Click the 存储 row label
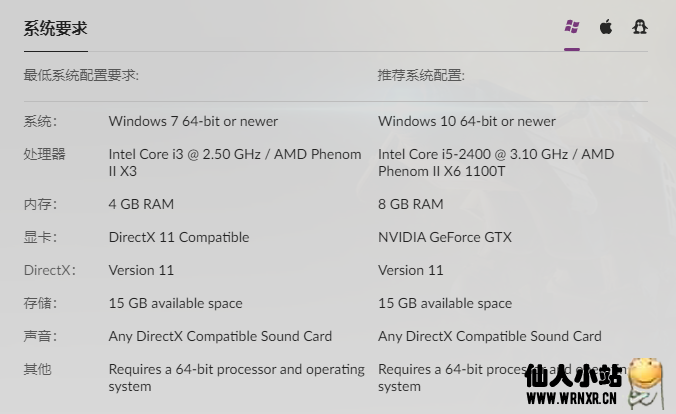The height and width of the screenshot is (414, 676). 40,303
